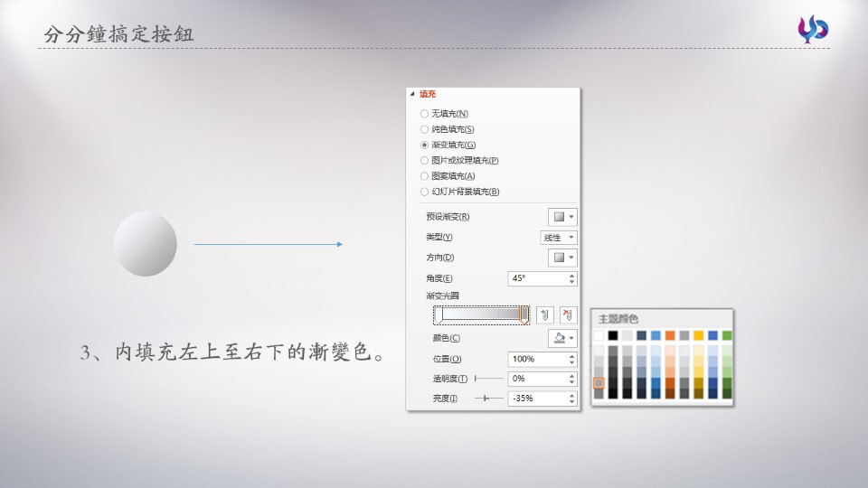Select the 幻灯片背景填充 option
The image size is (868, 488).
[x=425, y=192]
